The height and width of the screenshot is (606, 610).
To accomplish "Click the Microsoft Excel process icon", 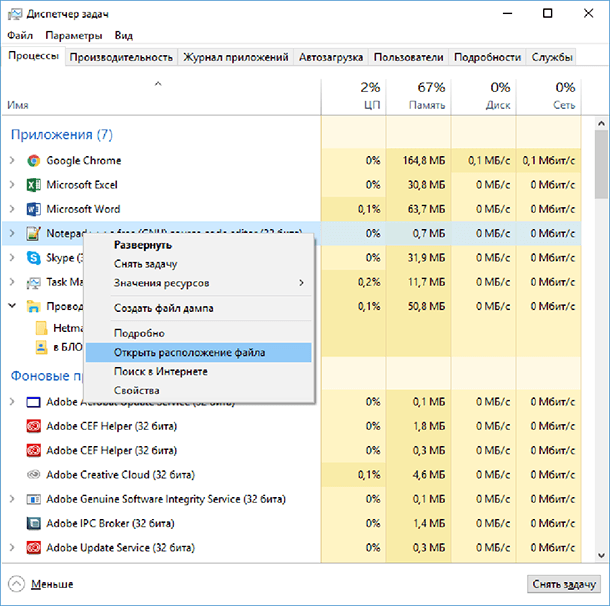I will tap(33, 185).
